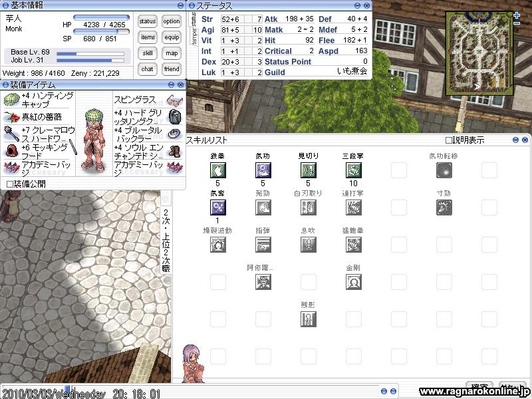Enable the 装備公開 checkbox
This screenshot has width=532, height=399.
pos(10,184)
